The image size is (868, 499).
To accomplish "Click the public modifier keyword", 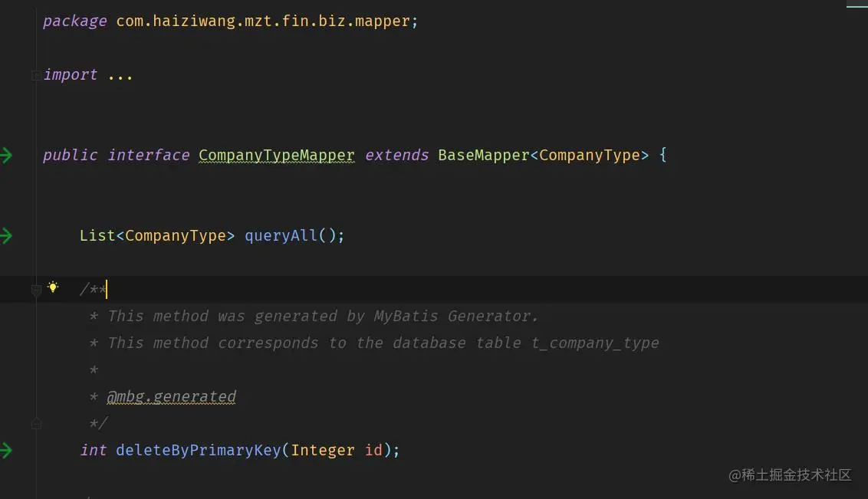I will pos(71,156).
